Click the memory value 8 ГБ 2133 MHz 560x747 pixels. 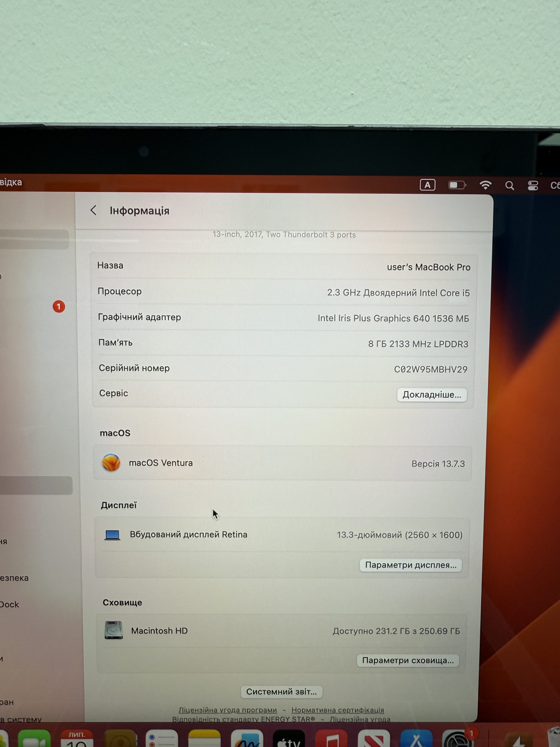tap(418, 344)
